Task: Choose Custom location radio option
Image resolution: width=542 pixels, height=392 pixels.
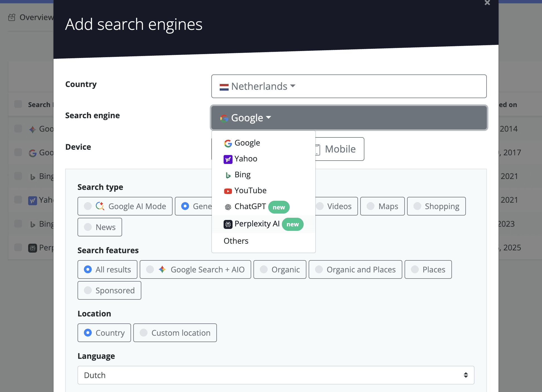Action: tap(144, 333)
